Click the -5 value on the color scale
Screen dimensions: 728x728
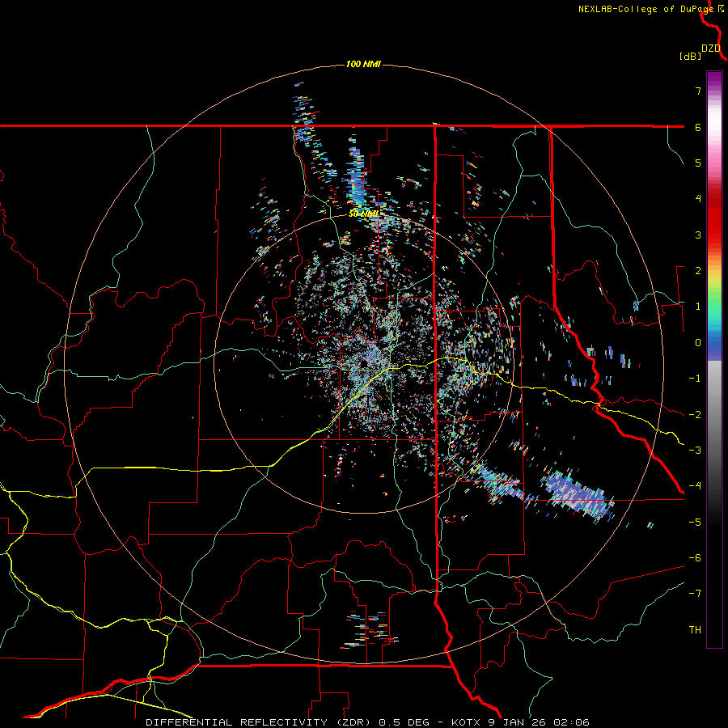pos(695,523)
